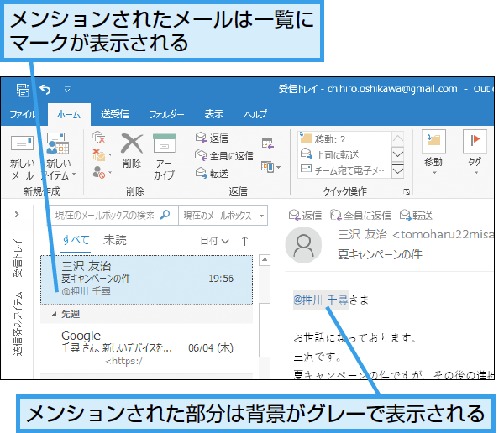Open the Send/Receive (送受信) tab

(x=115, y=114)
